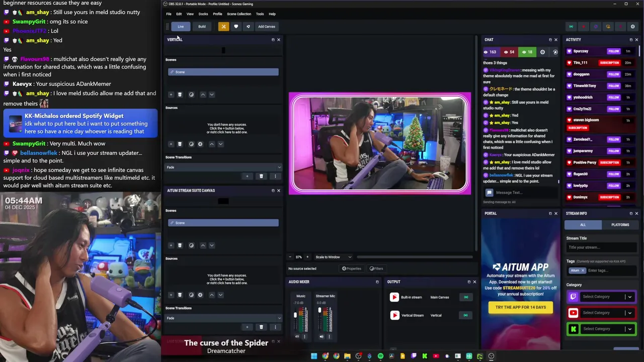Click the Properties button
644x362 pixels.
point(352,268)
